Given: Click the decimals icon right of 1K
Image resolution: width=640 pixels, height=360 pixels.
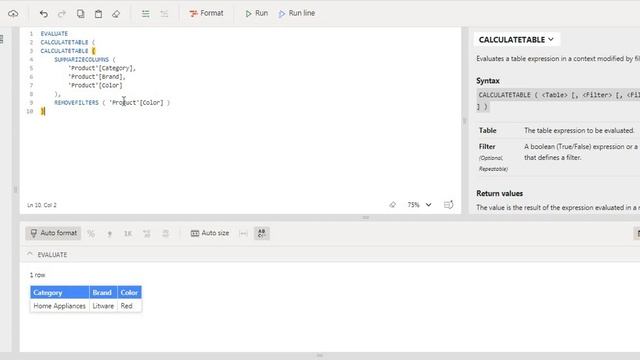Looking at the screenshot, I should click(147, 233).
